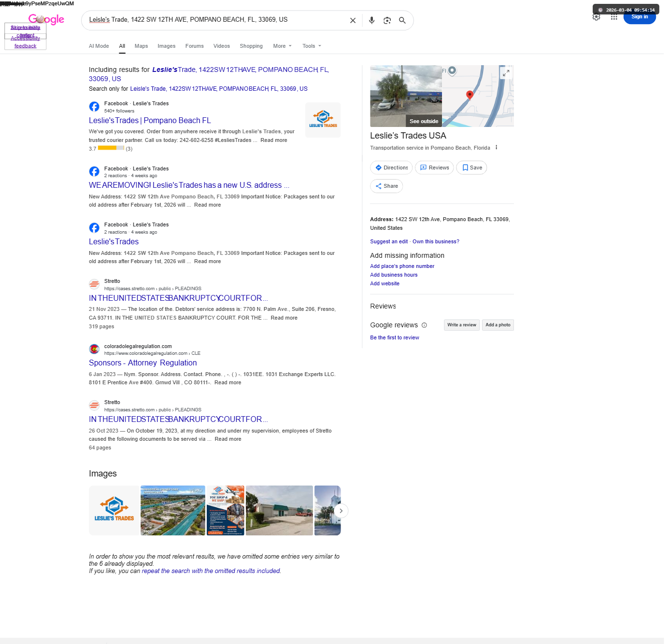Open search by image camera icon

coord(387,20)
